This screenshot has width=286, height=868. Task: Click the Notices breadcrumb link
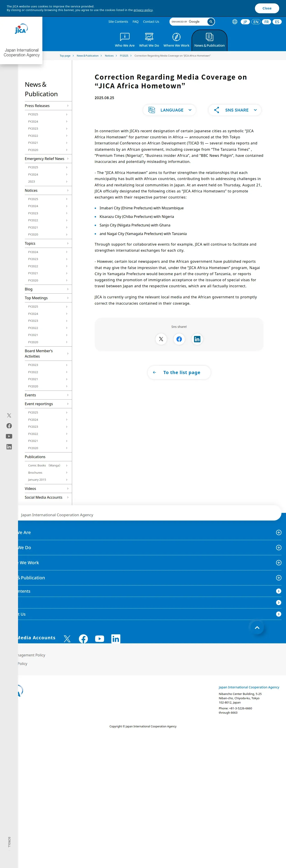[x=109, y=56]
